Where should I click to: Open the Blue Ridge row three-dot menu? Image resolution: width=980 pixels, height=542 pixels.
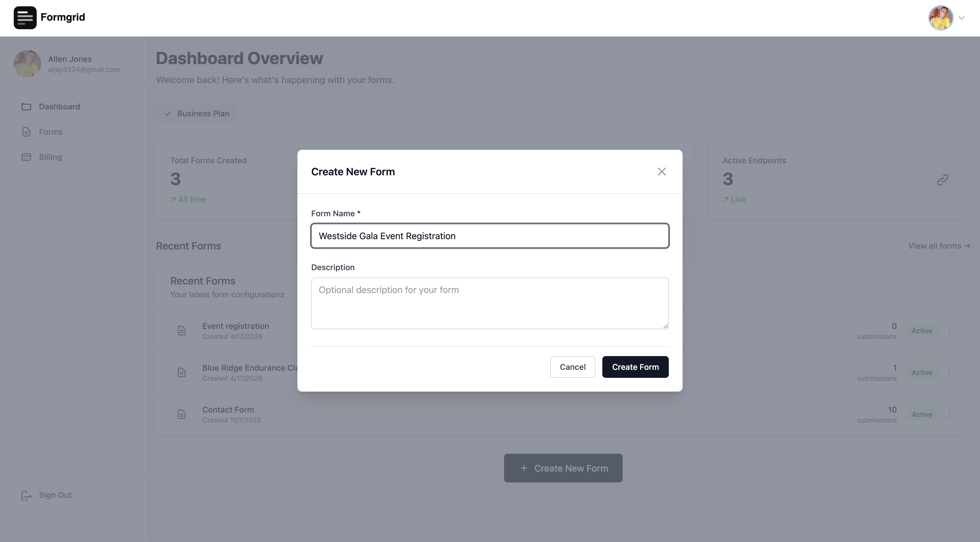pos(950,372)
